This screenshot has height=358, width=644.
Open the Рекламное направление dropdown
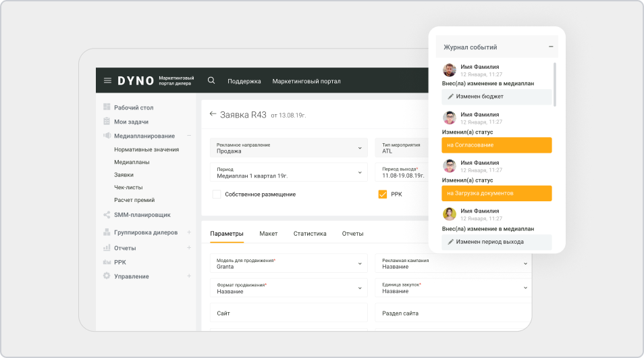[x=289, y=148]
